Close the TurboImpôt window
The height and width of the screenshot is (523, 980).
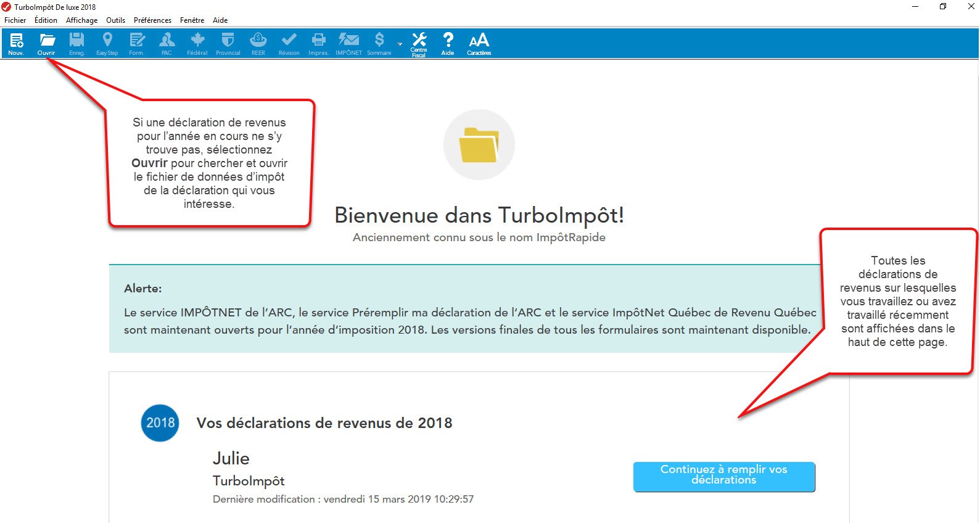tap(971, 7)
